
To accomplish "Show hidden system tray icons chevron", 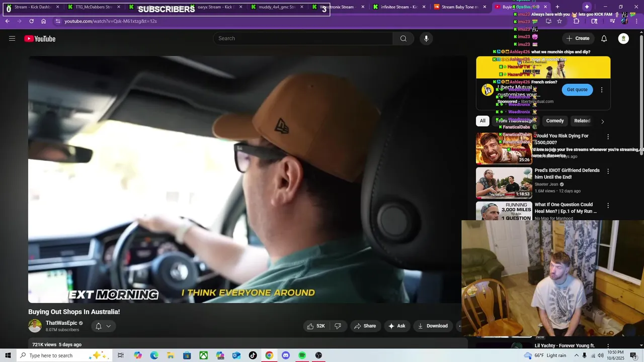I will tap(577, 355).
